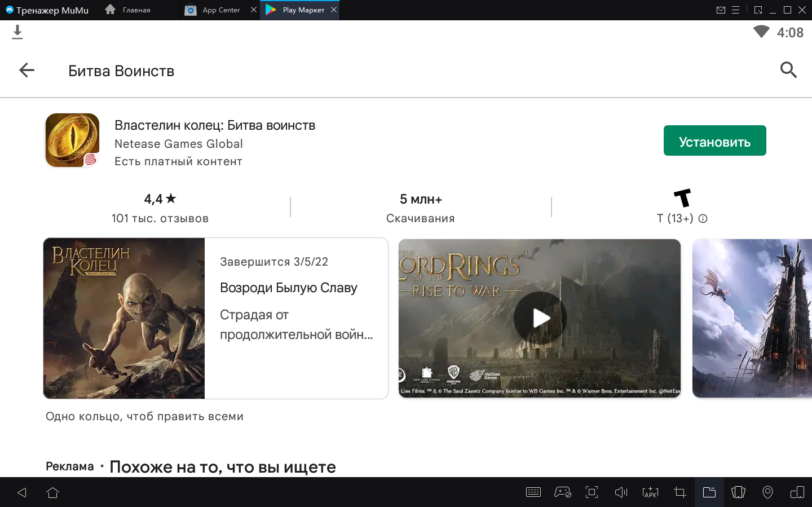Open the shared folder icon
Image resolution: width=812 pixels, height=507 pixels.
pos(709,492)
